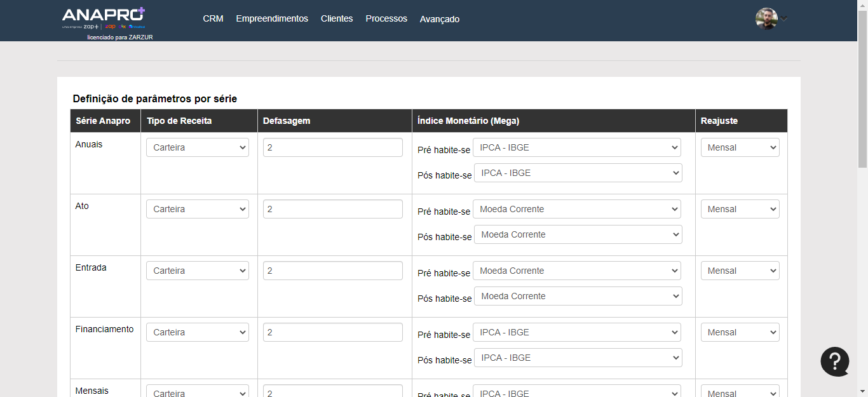This screenshot has width=868, height=397.
Task: Open the CRM menu
Action: click(213, 19)
